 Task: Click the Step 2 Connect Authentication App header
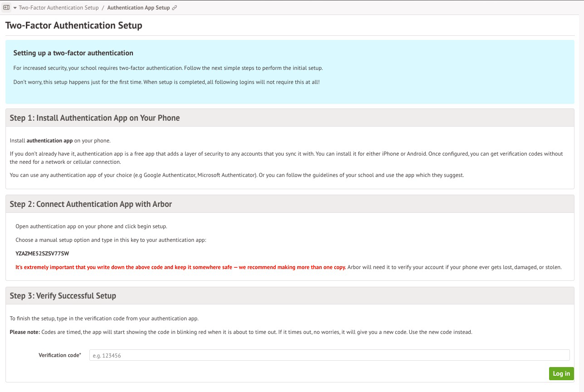tap(91, 204)
